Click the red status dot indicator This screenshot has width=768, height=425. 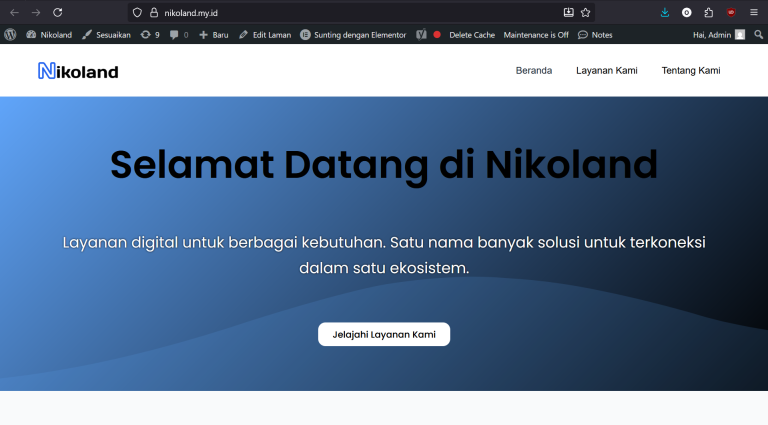pos(437,35)
